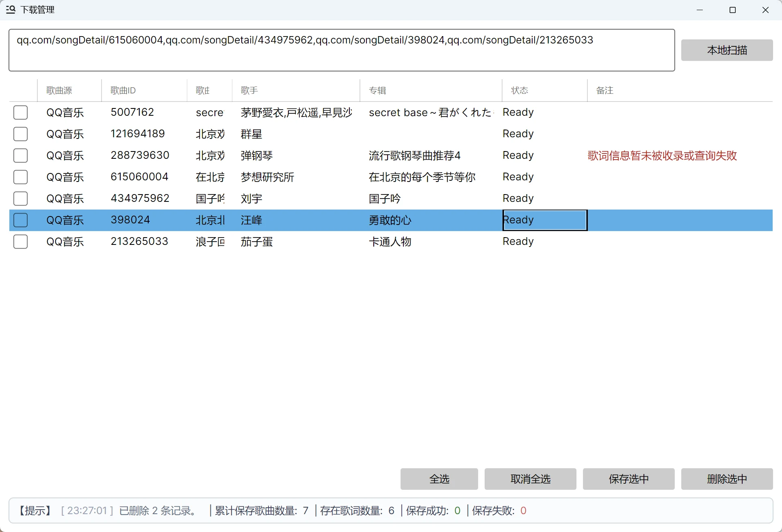Click the status bar message 已删除 2 条记录
782x532 pixels.
157,511
